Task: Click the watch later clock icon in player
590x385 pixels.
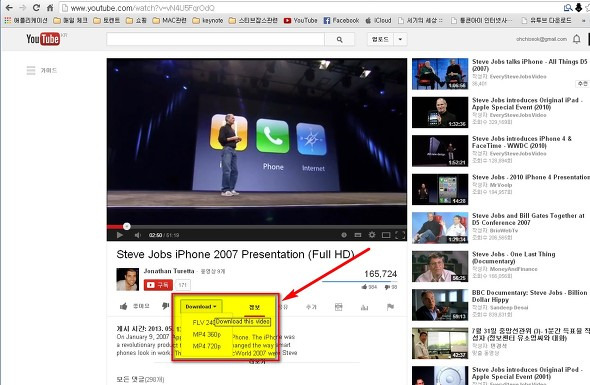Action: click(344, 235)
